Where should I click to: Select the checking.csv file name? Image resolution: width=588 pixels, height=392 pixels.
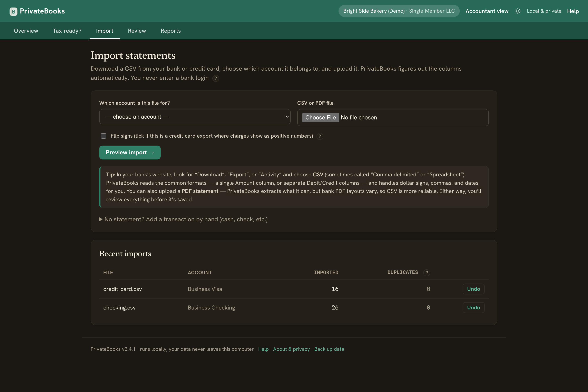pos(119,307)
